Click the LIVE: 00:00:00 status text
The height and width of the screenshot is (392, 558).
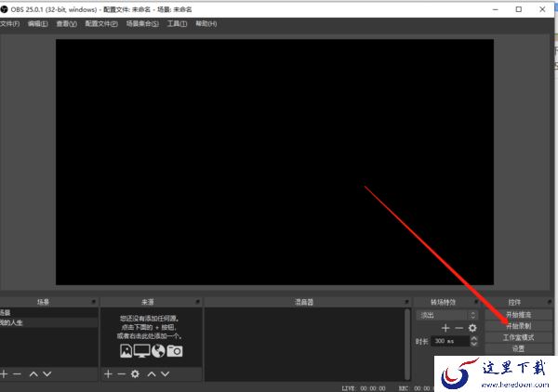[364, 388]
